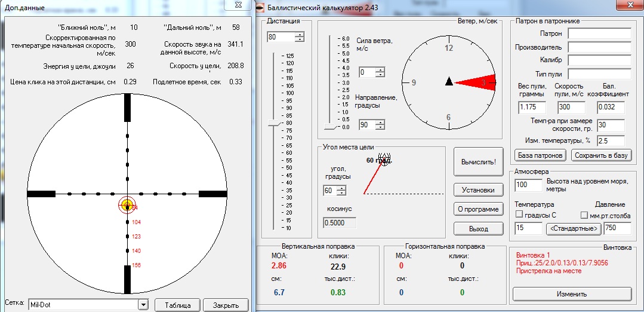The width and height of the screenshot is (644, 312).
Task: Click the target angle diagram icon
Action: [x=386, y=162]
